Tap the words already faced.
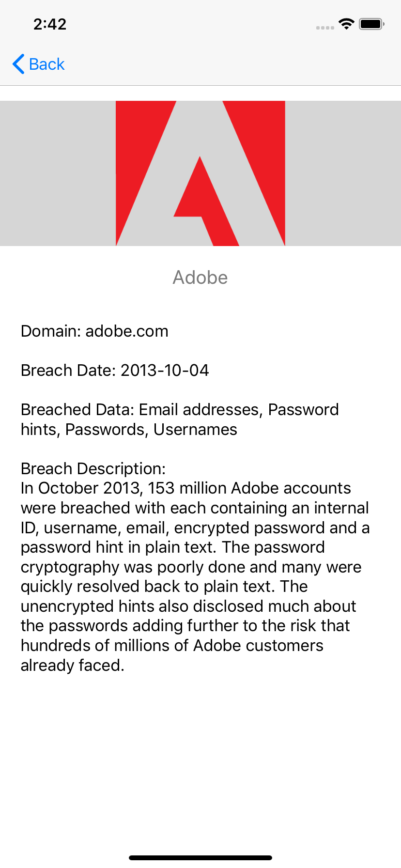 tap(73, 666)
